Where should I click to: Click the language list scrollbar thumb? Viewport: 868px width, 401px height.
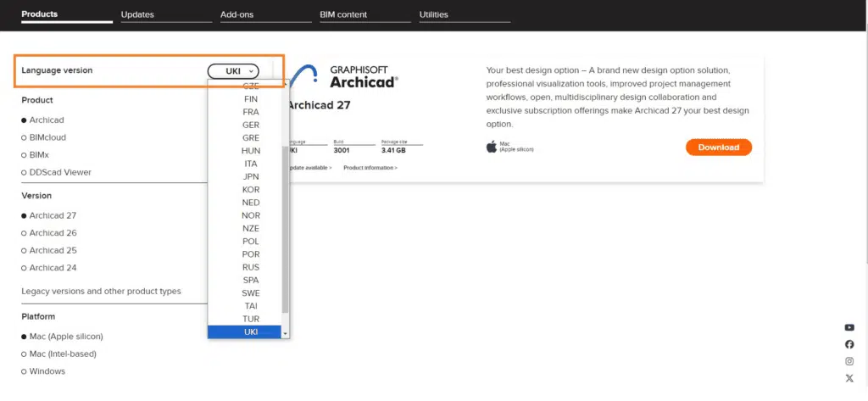pyautogui.click(x=285, y=229)
